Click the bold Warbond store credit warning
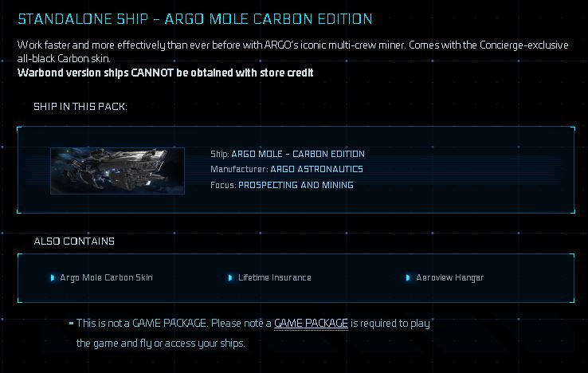This screenshot has width=588, height=373. click(166, 73)
